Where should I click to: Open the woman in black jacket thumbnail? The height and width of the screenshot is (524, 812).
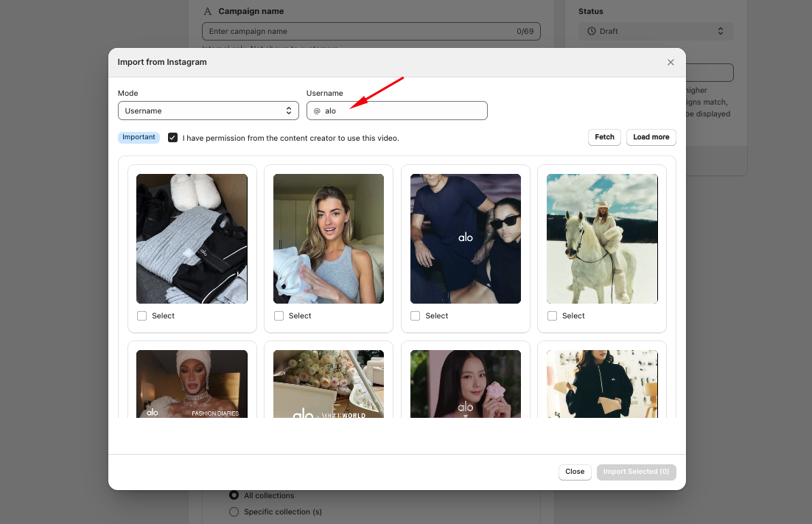coord(602,384)
